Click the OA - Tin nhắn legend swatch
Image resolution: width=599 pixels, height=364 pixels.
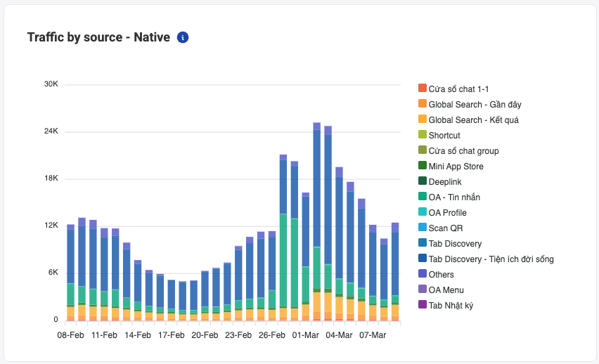(422, 196)
